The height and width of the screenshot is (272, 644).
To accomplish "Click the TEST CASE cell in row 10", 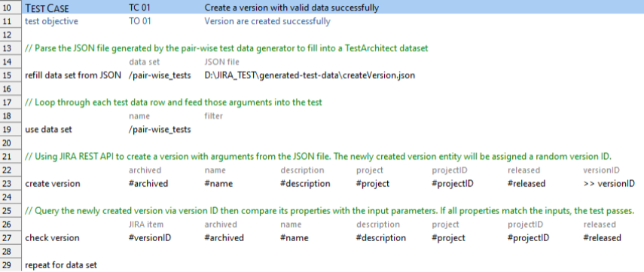I will [47, 8].
